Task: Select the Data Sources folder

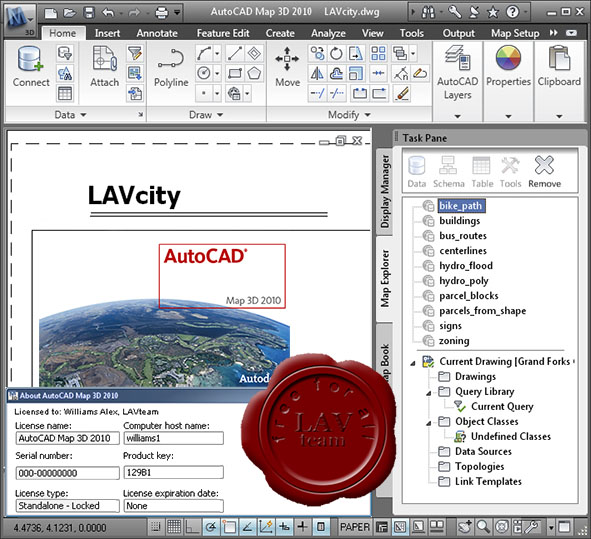Action: tap(483, 451)
